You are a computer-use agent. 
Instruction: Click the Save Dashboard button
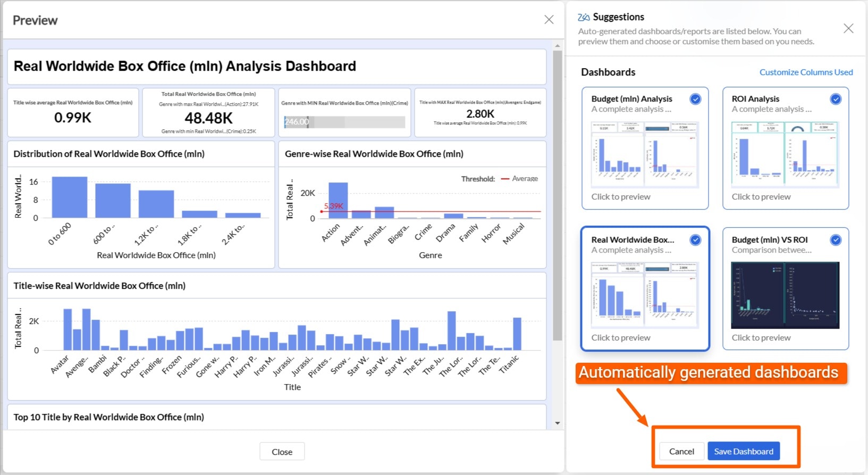[744, 451]
